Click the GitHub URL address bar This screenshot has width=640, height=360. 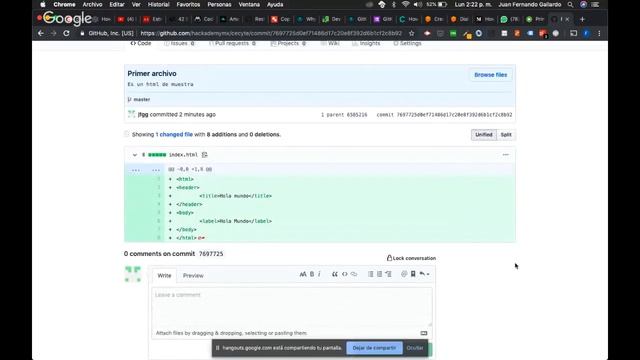271,33
